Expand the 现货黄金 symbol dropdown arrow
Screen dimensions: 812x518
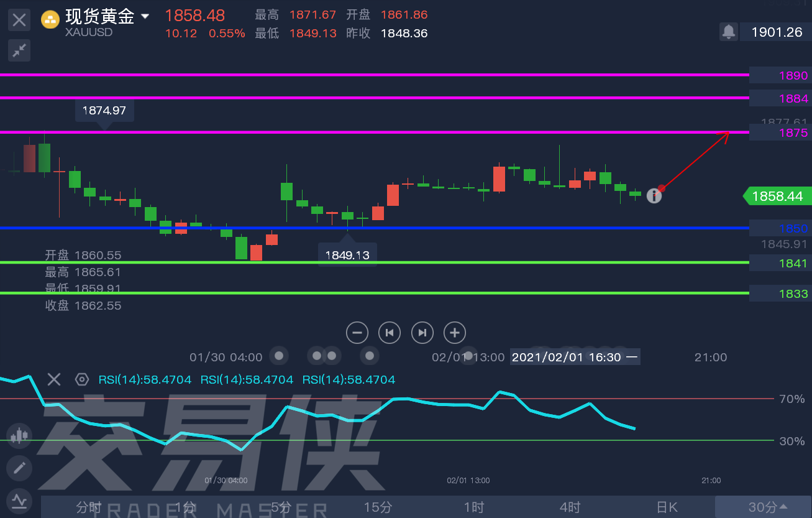tap(145, 17)
